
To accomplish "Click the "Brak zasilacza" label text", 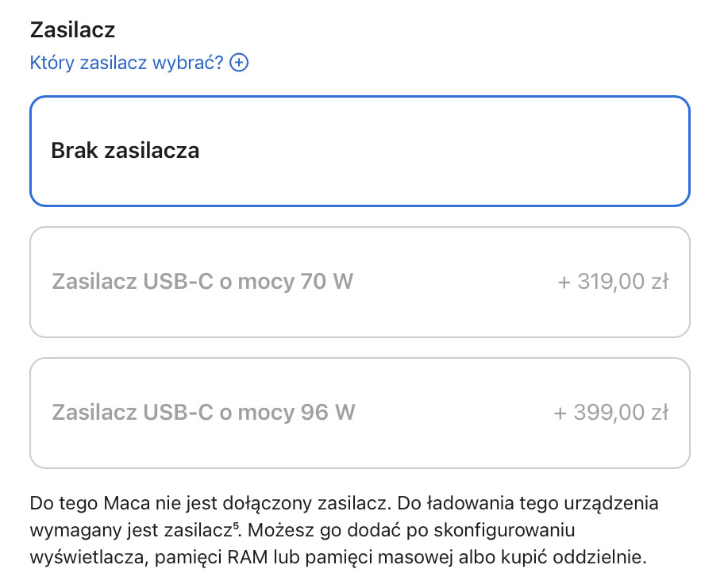I will pos(125,151).
